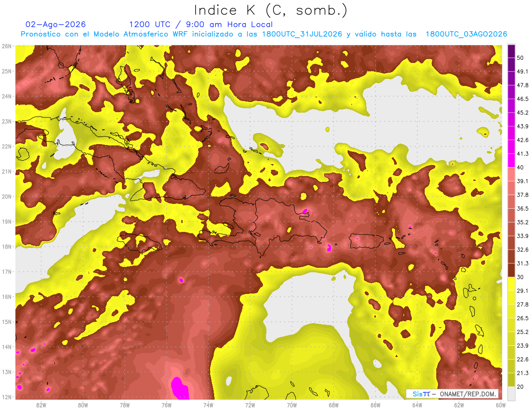532x411 pixels.
Task: Click colorbar label "36.5"
Action: click(522, 208)
